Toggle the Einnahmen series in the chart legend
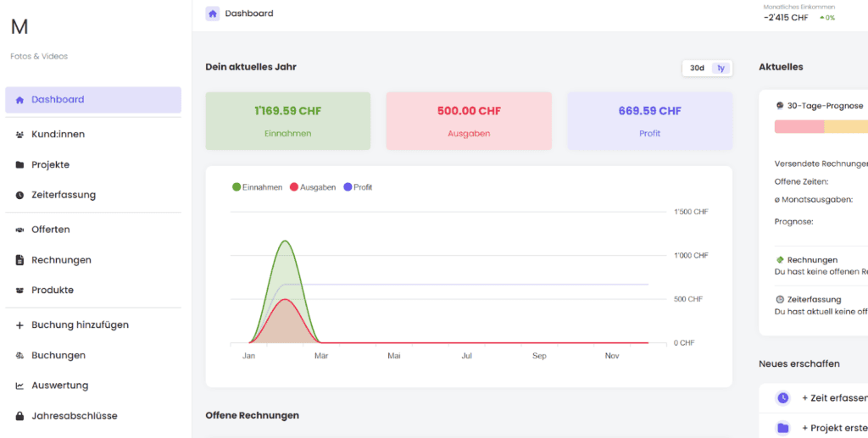 point(257,187)
